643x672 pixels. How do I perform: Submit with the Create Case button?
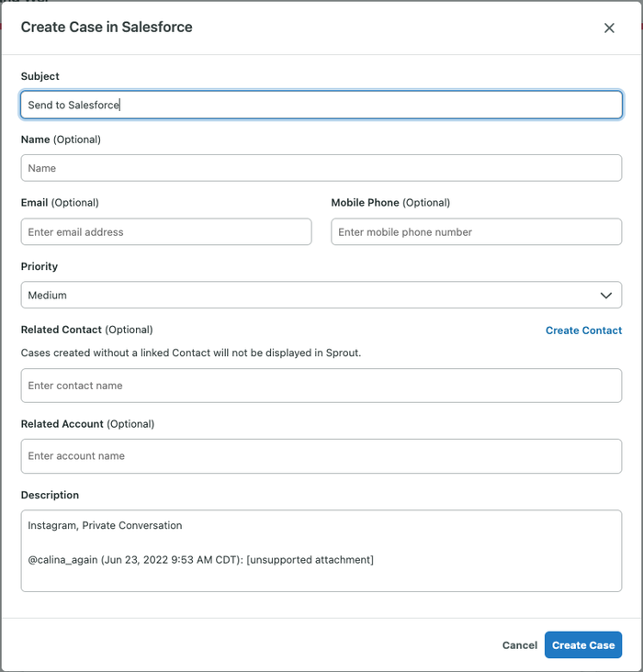click(583, 644)
